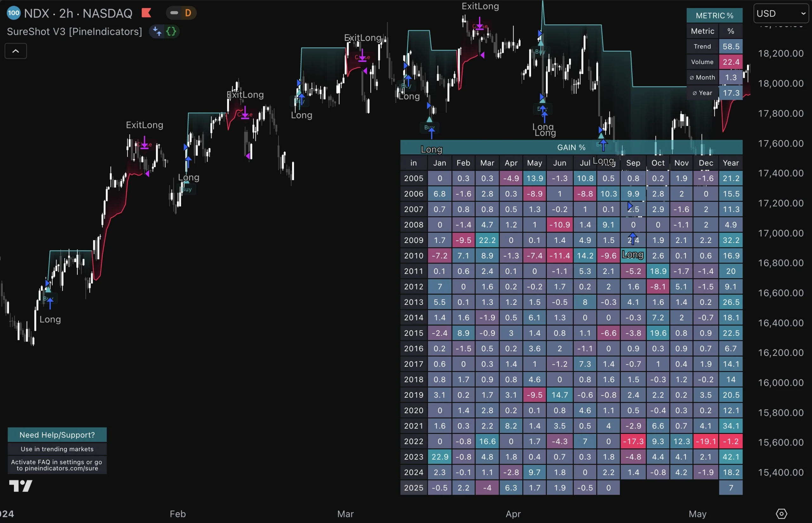The width and height of the screenshot is (812, 523).
Task: Click 2023 yearly total 42.1
Action: (x=731, y=457)
